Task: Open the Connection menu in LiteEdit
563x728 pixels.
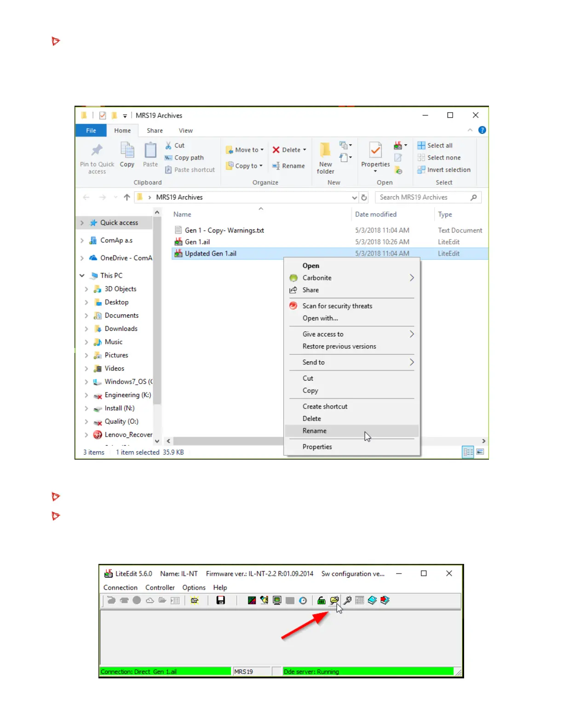Action: (121, 588)
